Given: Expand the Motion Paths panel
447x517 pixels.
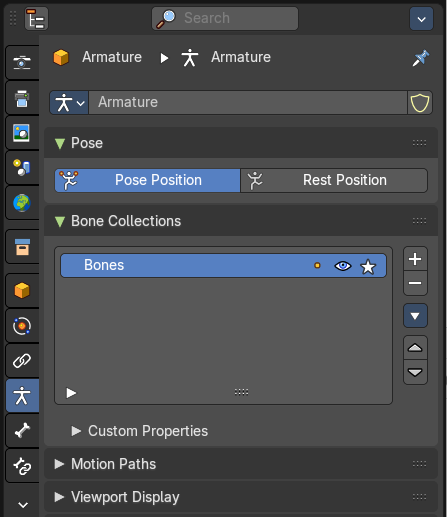Looking at the screenshot, I should pos(59,464).
